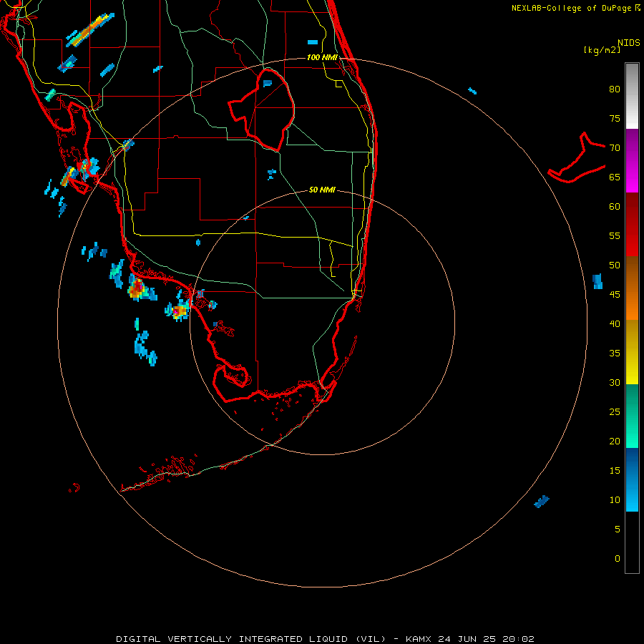Click the 10 value on the scale

click(615, 500)
